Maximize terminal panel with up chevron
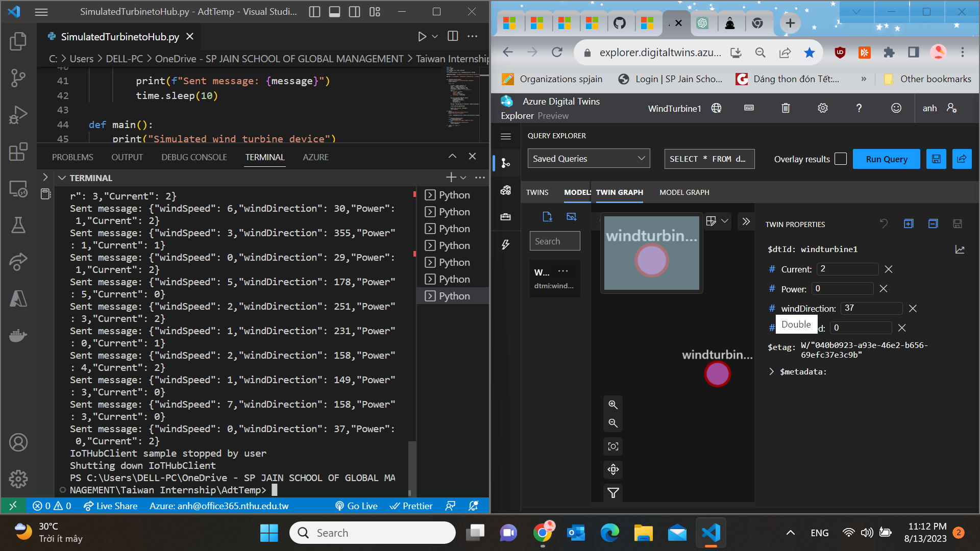Viewport: 980px width, 551px height. 452,156
